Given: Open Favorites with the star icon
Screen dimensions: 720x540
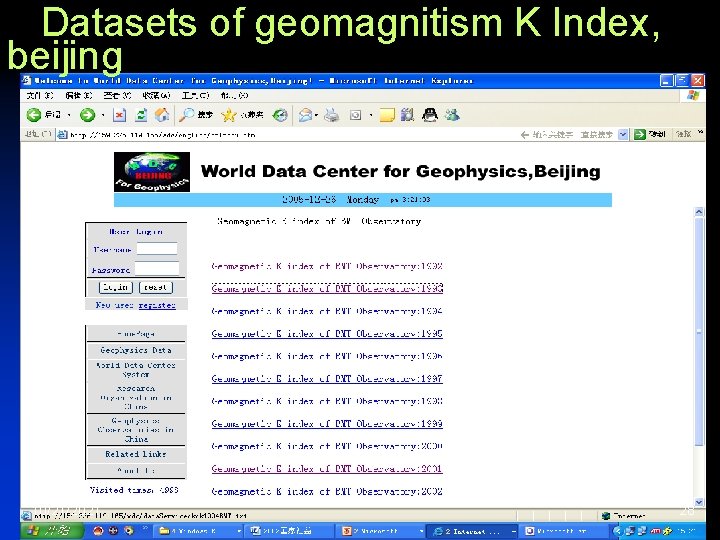Looking at the screenshot, I should point(228,115).
